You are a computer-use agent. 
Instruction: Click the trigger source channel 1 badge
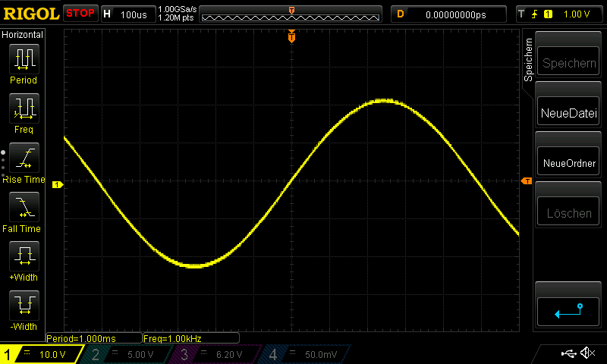pos(548,14)
